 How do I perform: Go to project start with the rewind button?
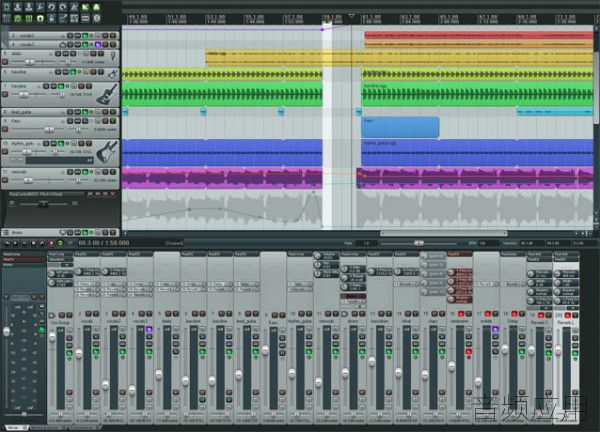(x=7, y=243)
